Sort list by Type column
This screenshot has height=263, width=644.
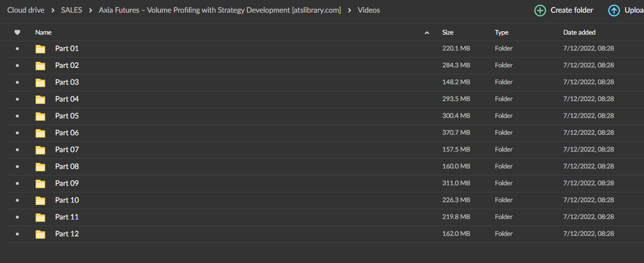pyautogui.click(x=501, y=32)
